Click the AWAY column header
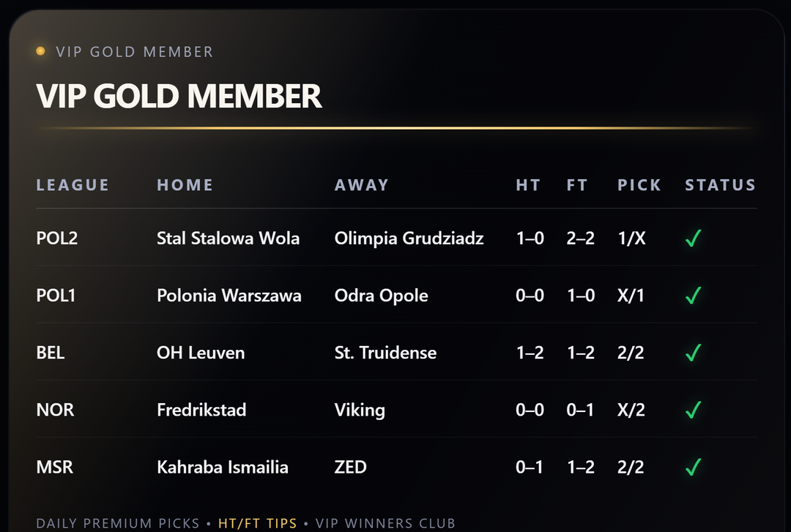 [361, 185]
